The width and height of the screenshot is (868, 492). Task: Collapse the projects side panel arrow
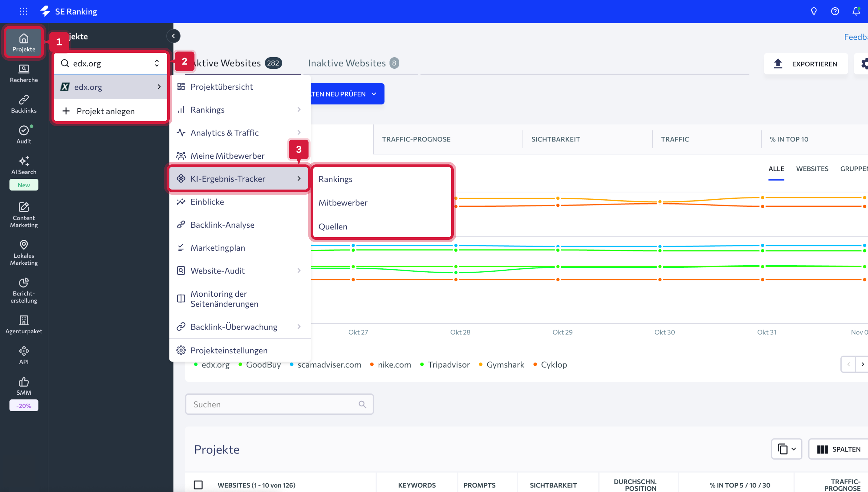[x=173, y=36]
